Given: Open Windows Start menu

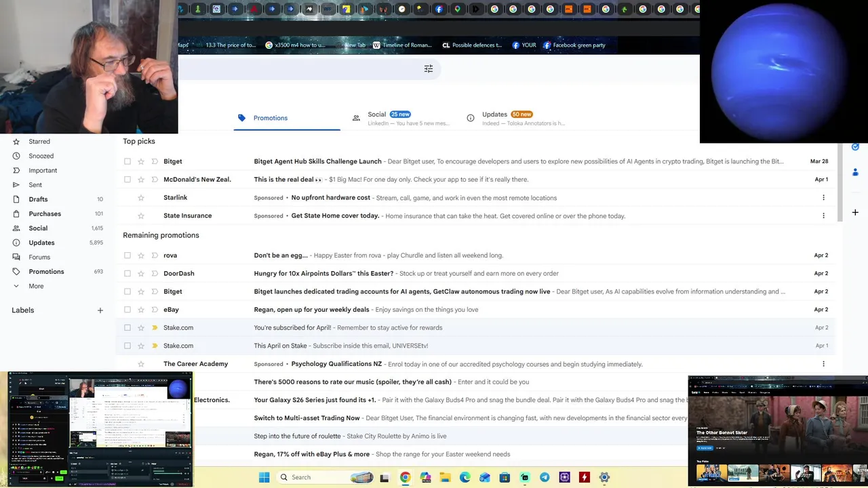Looking at the screenshot, I should pyautogui.click(x=264, y=477).
